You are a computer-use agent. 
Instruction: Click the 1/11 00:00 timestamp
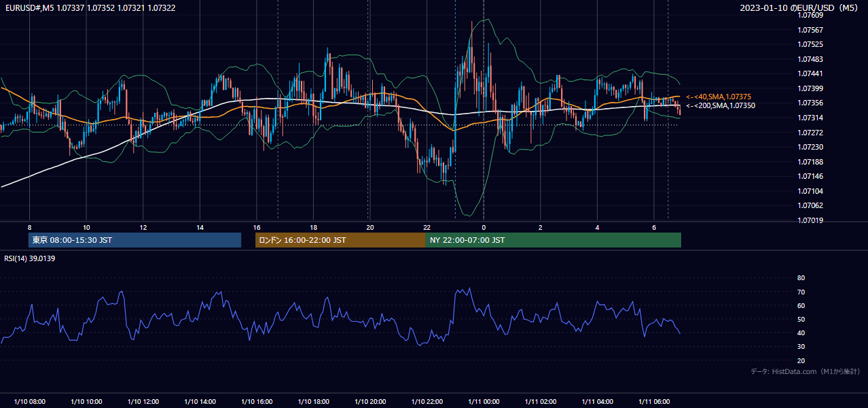(484, 402)
